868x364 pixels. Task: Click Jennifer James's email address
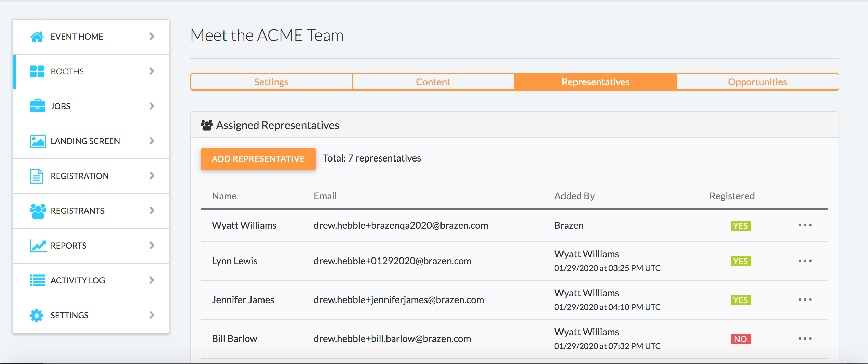(398, 300)
